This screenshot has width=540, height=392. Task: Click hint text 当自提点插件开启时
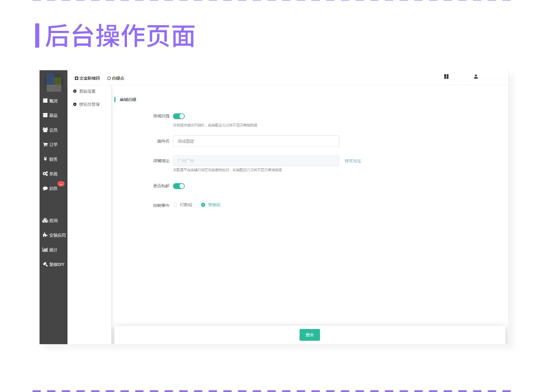point(215,125)
